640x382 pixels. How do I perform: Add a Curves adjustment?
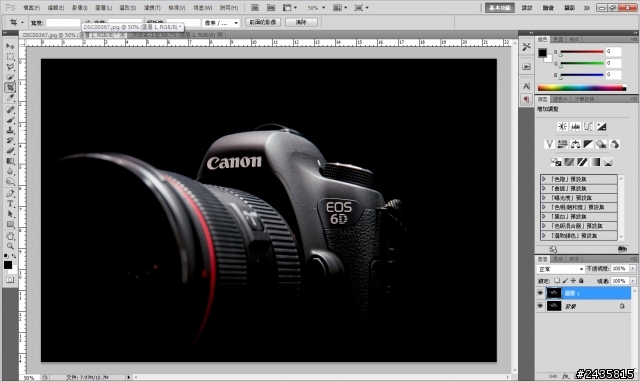coord(588,127)
